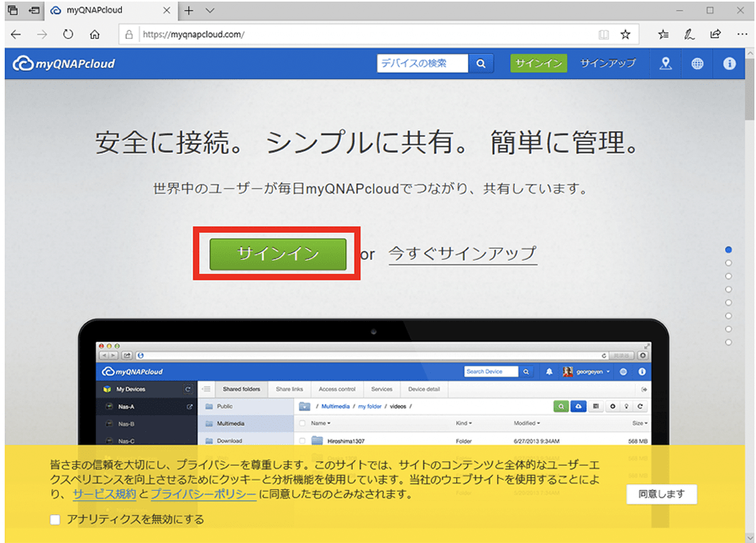Screen dimensions: 756x543
Task: Open the location pin icon in the header
Action: pyautogui.click(x=665, y=63)
